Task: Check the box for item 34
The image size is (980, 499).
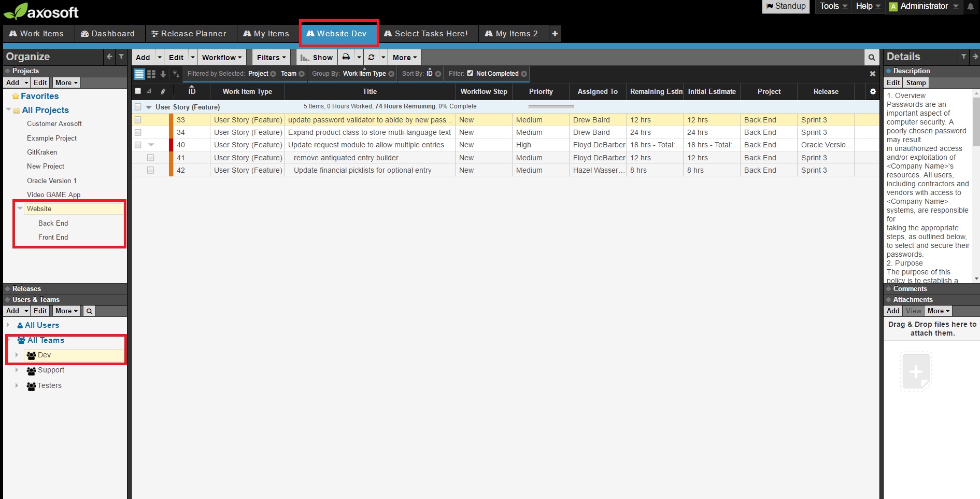Action: [138, 132]
